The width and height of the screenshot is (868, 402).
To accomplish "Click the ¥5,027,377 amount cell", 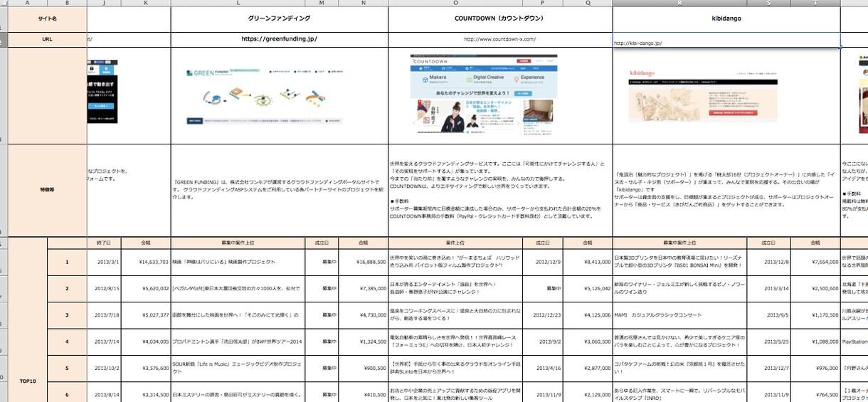I will click(x=146, y=314).
